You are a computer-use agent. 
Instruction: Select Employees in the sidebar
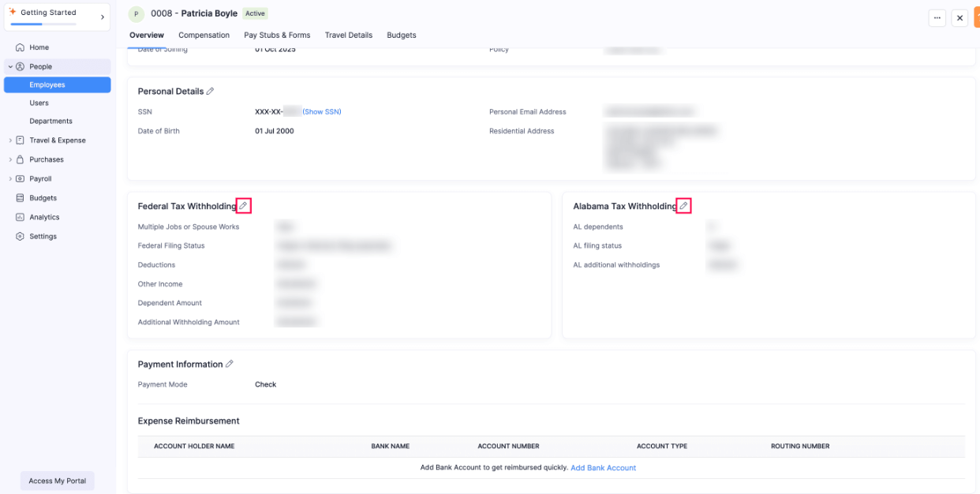pos(47,84)
